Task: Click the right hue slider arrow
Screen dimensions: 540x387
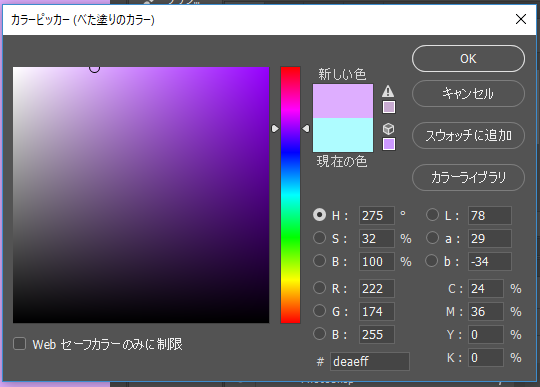Action: pos(306,128)
